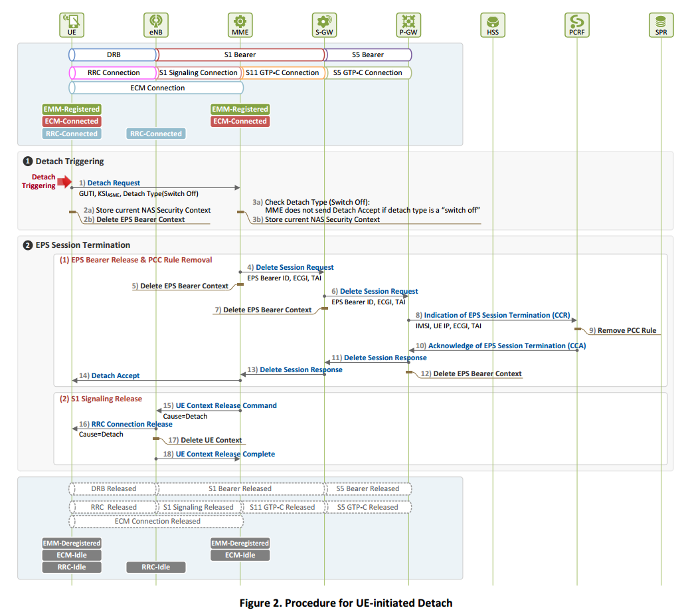The height and width of the screenshot is (616, 686).
Task: Select the S11 GTP-C Connection bar
Action: pyautogui.click(x=283, y=72)
